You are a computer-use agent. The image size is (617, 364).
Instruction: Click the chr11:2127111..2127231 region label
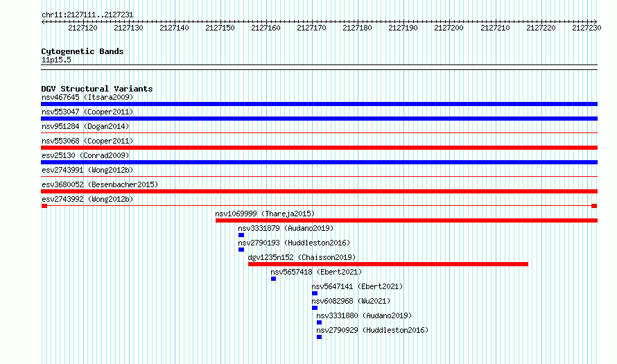87,15
